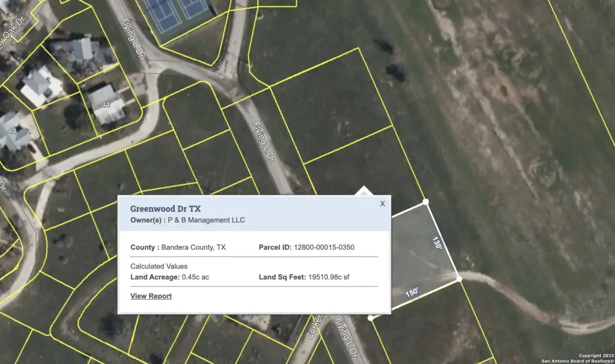
Task: Open the View Report link
Action: tap(151, 296)
